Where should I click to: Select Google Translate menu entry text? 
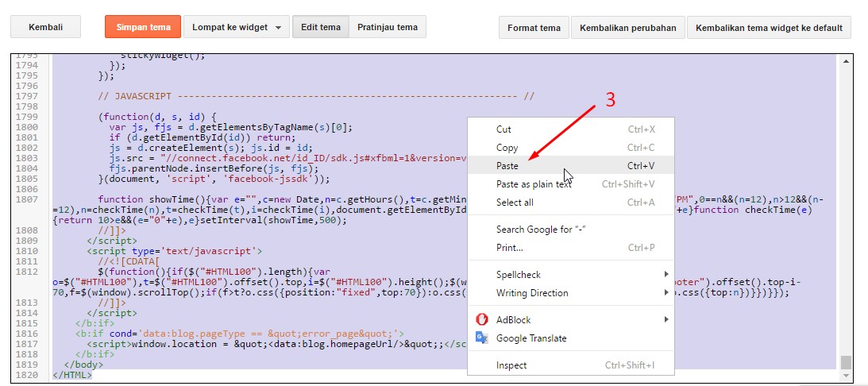pos(530,338)
